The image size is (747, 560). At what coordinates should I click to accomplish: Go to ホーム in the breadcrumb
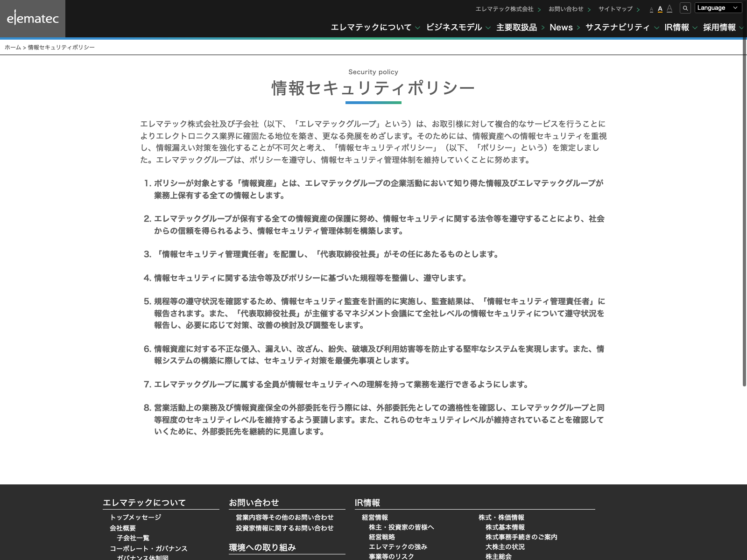tap(13, 48)
